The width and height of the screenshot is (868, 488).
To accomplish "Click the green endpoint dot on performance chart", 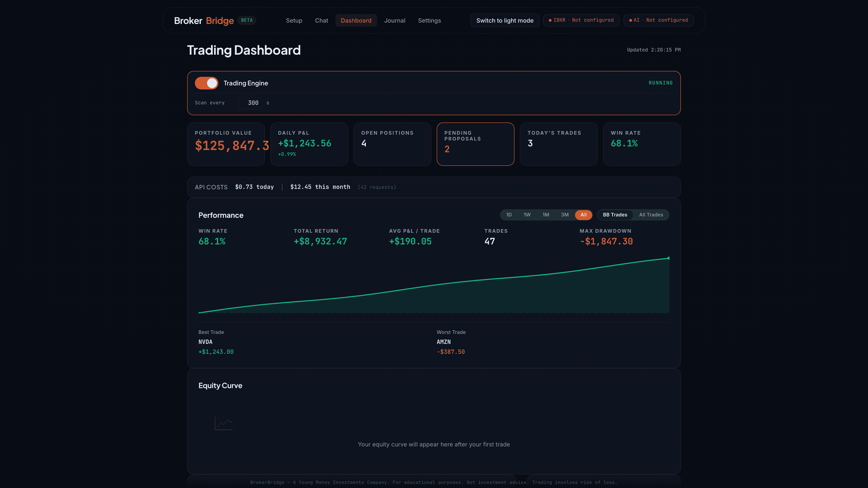I will [669, 258].
